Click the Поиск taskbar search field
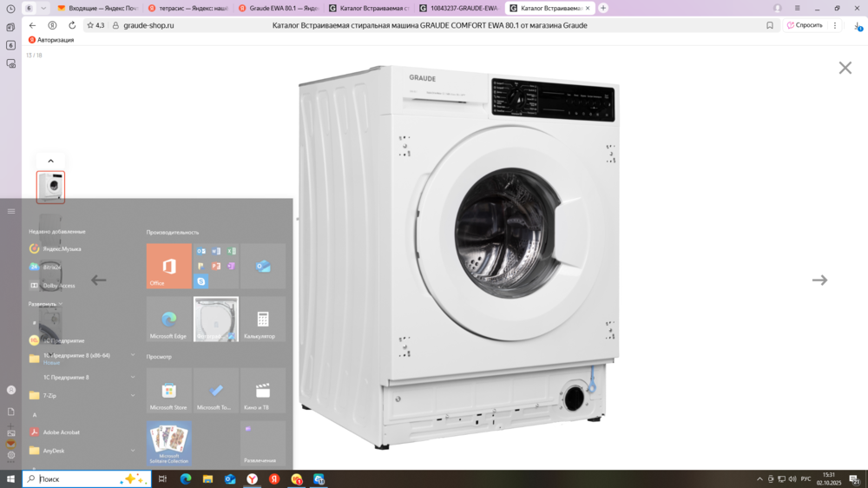Image resolution: width=868 pixels, height=488 pixels. 78,478
